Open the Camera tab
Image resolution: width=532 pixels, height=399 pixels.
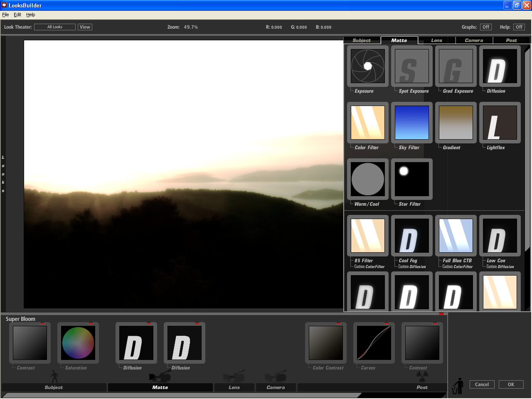click(x=474, y=40)
